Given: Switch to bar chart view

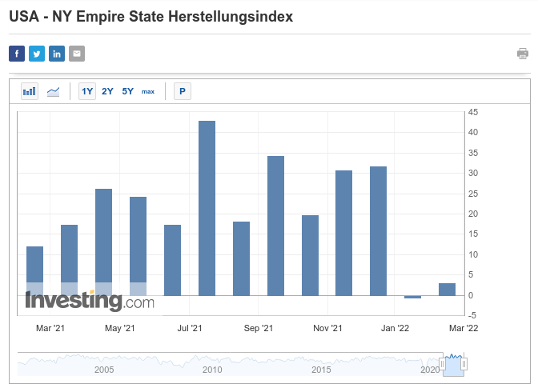Looking at the screenshot, I should point(30,91).
